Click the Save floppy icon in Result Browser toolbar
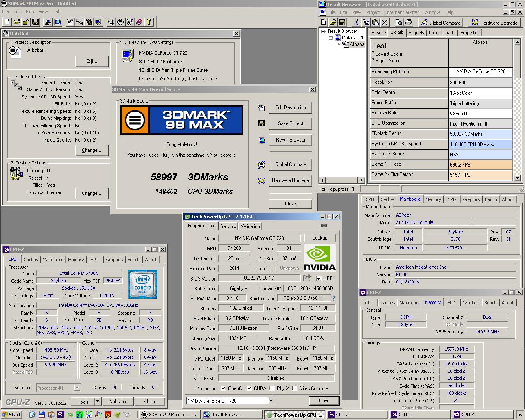Image resolution: width=525 pixels, height=420 pixels. tap(342, 22)
